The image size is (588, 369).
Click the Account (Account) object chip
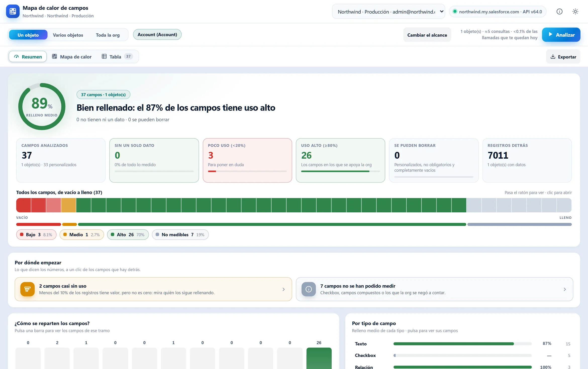click(157, 35)
